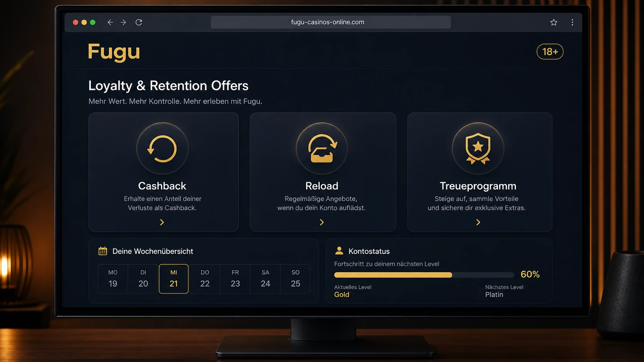The width and height of the screenshot is (644, 362).
Task: Click the person icon beside Kontostatus
Action: coord(339,251)
